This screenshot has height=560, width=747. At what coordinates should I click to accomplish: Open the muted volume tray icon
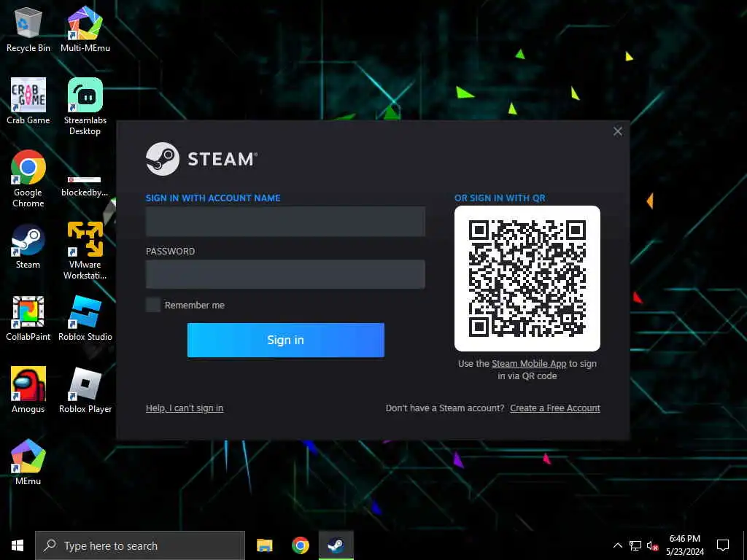pyautogui.click(x=653, y=546)
